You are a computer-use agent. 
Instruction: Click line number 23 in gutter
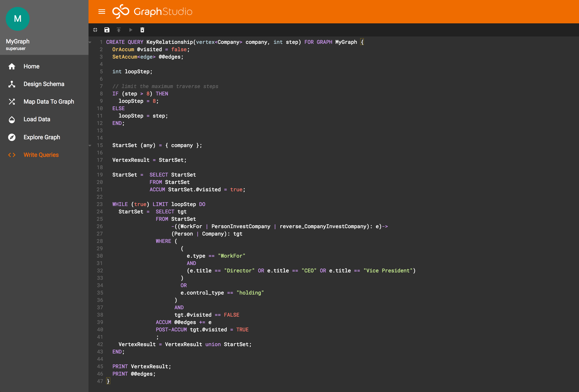click(x=100, y=204)
